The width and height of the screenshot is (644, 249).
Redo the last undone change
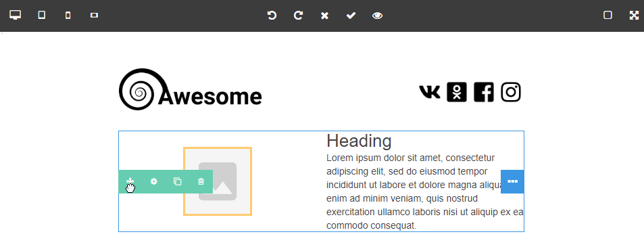click(298, 16)
